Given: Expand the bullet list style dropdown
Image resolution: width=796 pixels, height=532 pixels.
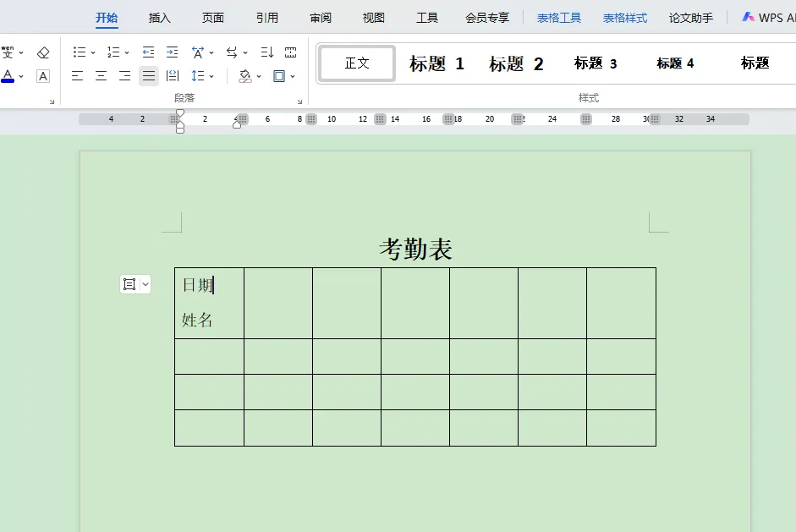Looking at the screenshot, I should pyautogui.click(x=93, y=52).
